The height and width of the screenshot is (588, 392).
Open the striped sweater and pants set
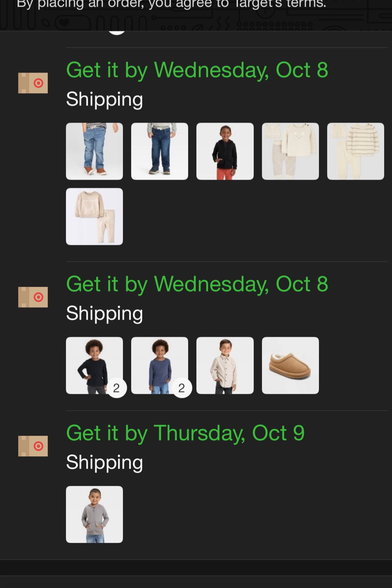point(355,151)
